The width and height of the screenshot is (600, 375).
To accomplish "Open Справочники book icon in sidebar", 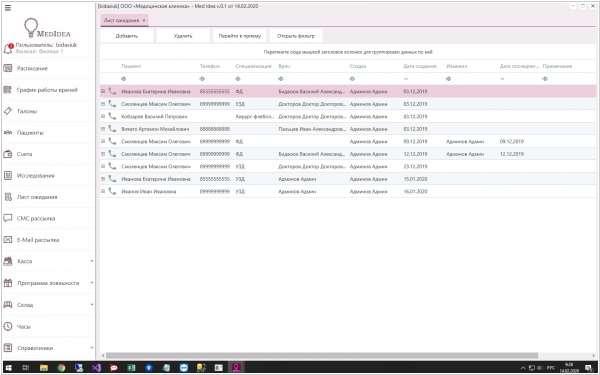I will 8,348.
